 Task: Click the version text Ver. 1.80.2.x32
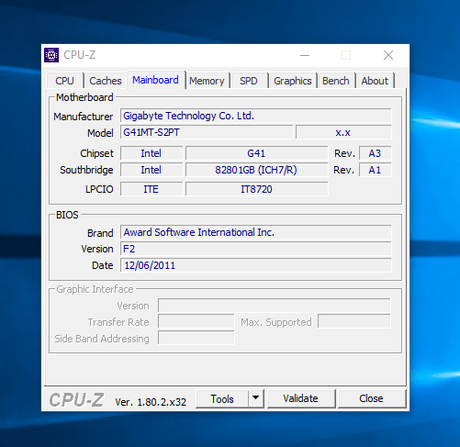click(151, 402)
